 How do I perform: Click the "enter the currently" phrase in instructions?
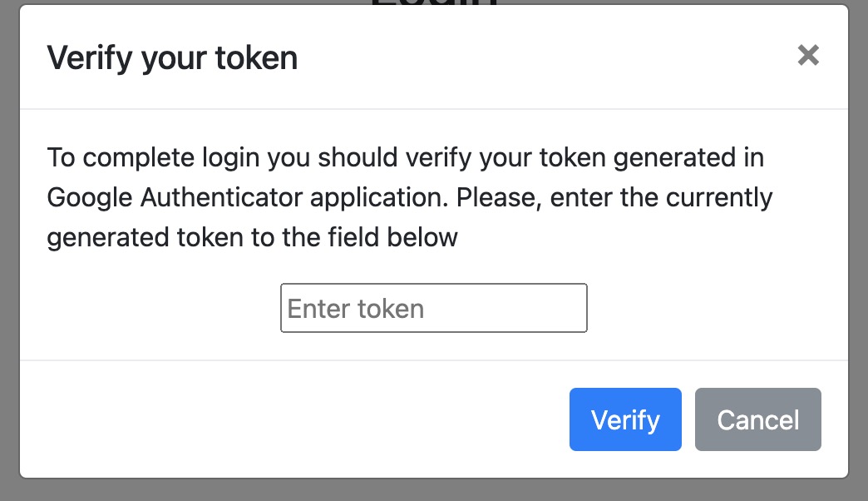coord(661,198)
